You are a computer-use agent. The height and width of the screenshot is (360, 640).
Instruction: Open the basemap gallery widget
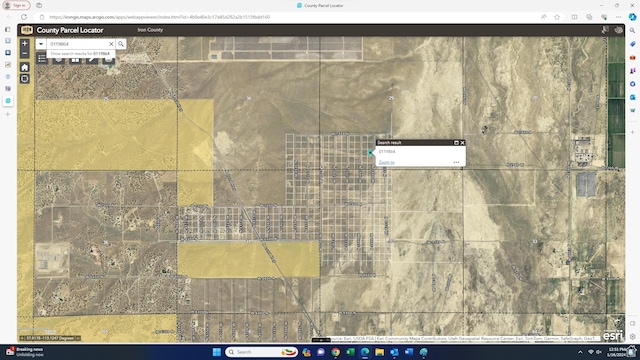click(x=75, y=60)
